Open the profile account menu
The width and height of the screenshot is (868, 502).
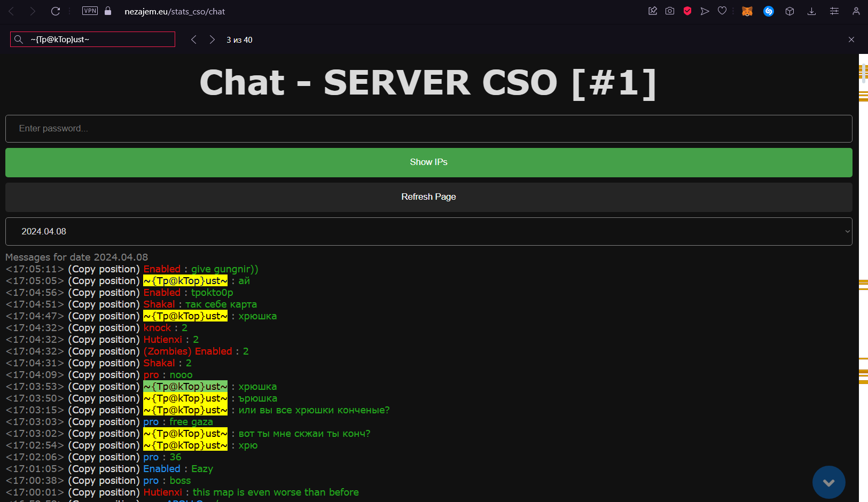pos(856,11)
